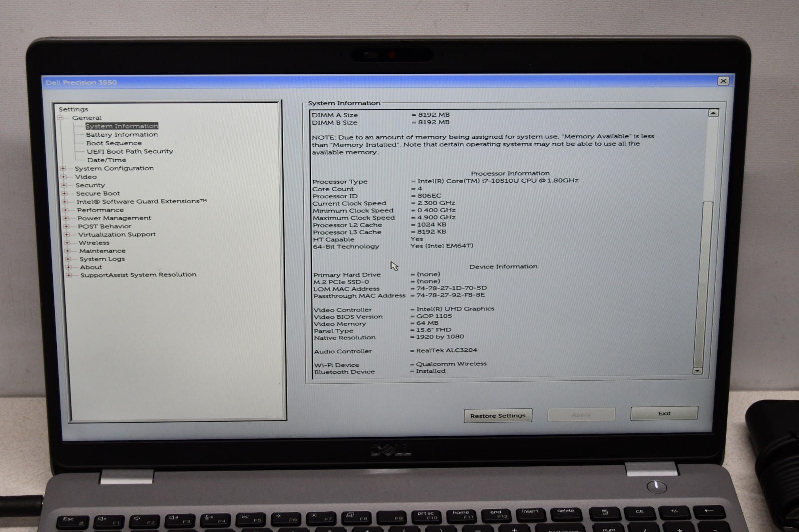
Task: Click the Restore Settings button
Action: (498, 416)
